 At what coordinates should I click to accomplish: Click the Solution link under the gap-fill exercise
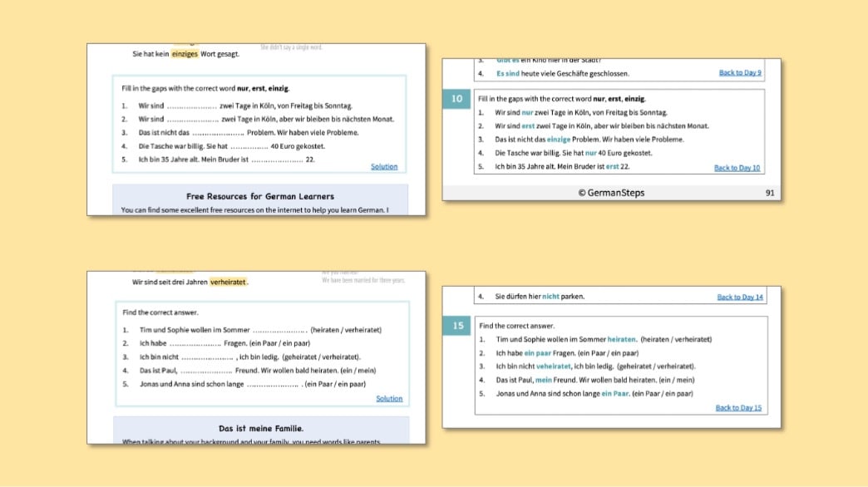coord(383,166)
